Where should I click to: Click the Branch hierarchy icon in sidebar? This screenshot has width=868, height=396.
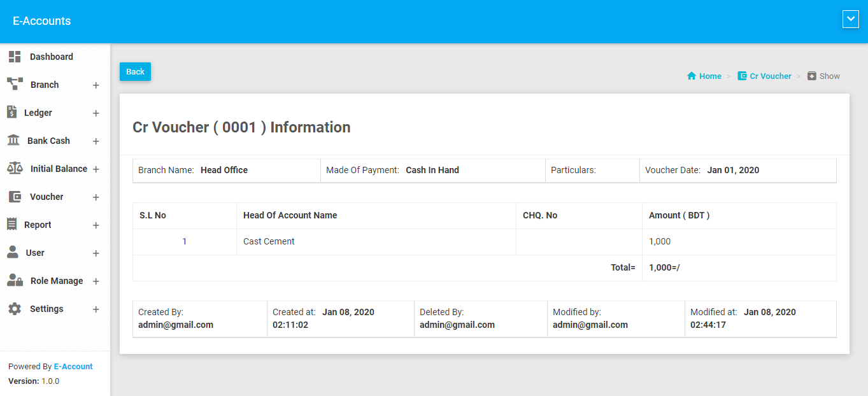15,84
